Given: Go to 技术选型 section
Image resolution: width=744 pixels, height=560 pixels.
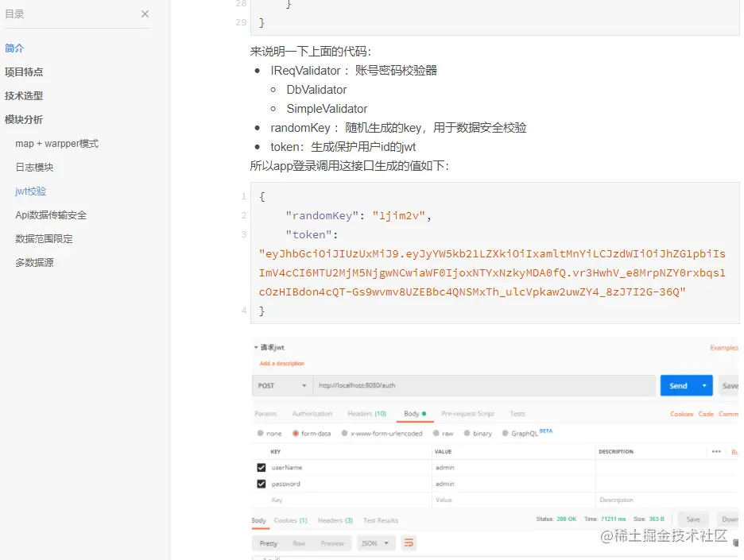Looking at the screenshot, I should pos(24,95).
